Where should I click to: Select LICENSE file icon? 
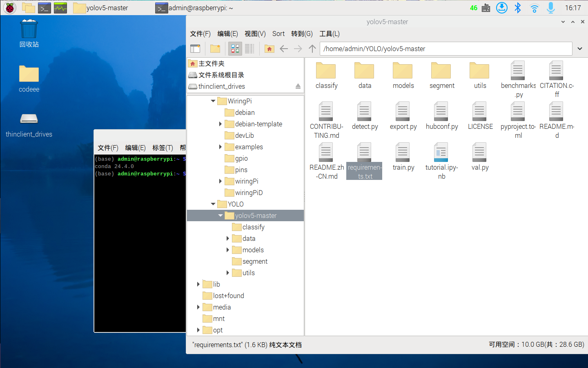(x=479, y=111)
